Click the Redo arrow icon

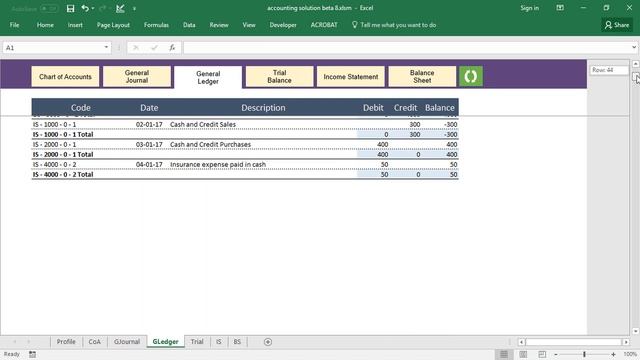click(x=102, y=8)
